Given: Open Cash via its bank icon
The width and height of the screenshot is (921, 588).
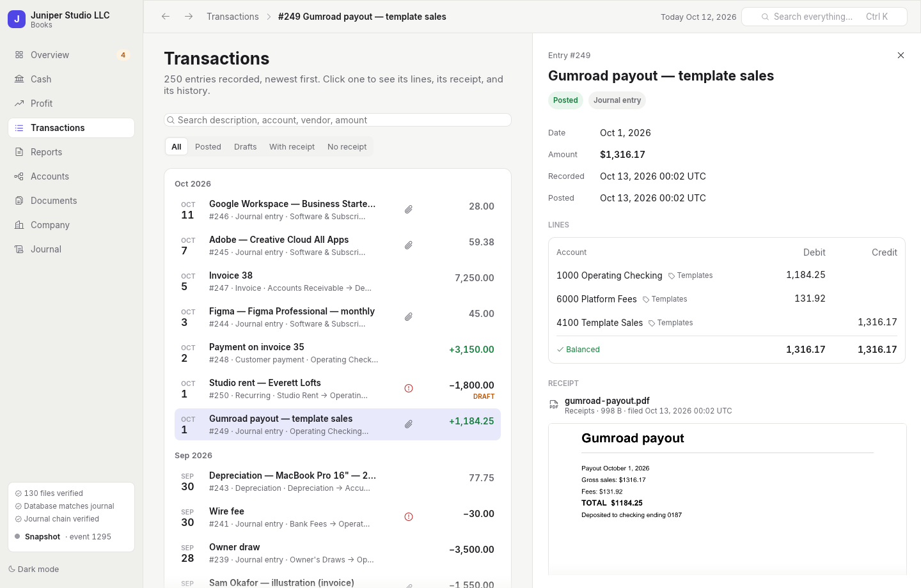Looking at the screenshot, I should point(19,79).
